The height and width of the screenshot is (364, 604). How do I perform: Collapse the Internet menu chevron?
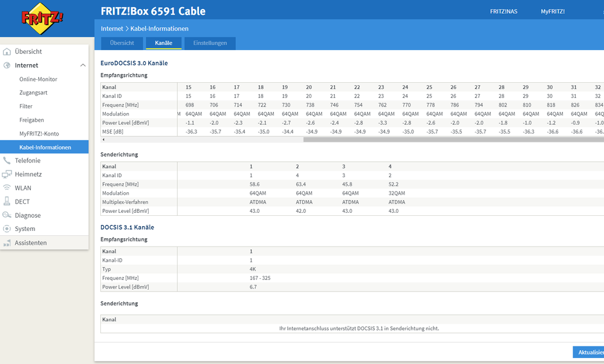coord(83,65)
